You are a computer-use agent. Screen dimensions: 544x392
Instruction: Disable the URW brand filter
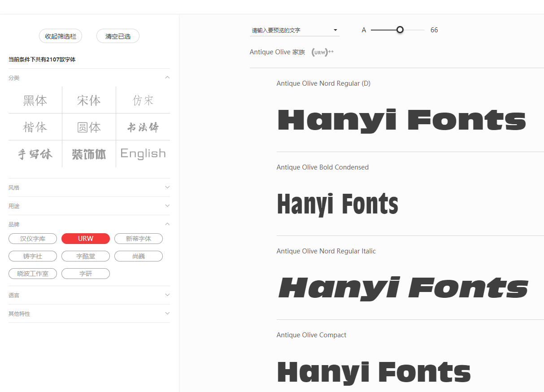tap(86, 239)
